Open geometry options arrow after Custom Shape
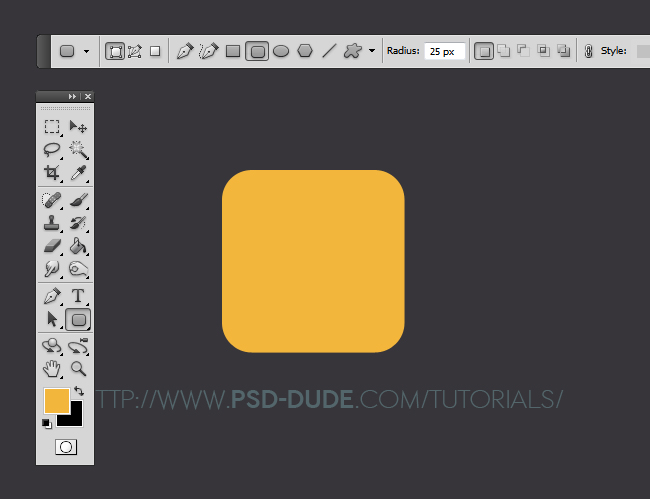 coord(372,51)
